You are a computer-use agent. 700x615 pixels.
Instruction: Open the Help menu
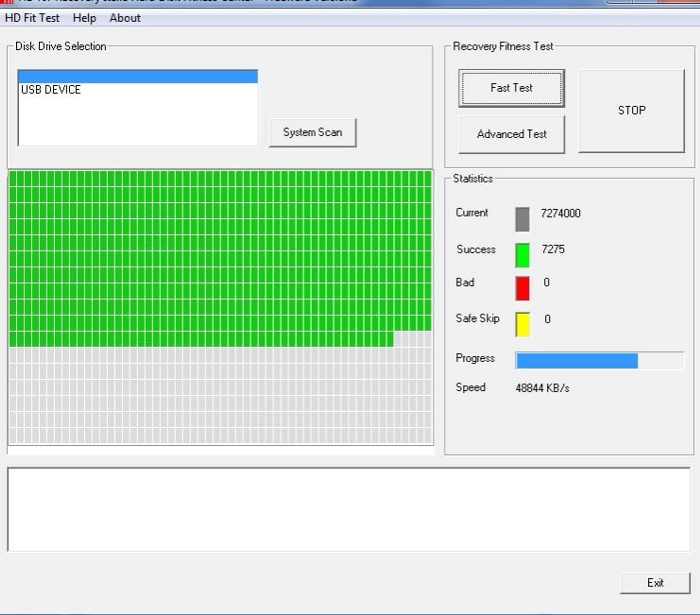[x=84, y=18]
